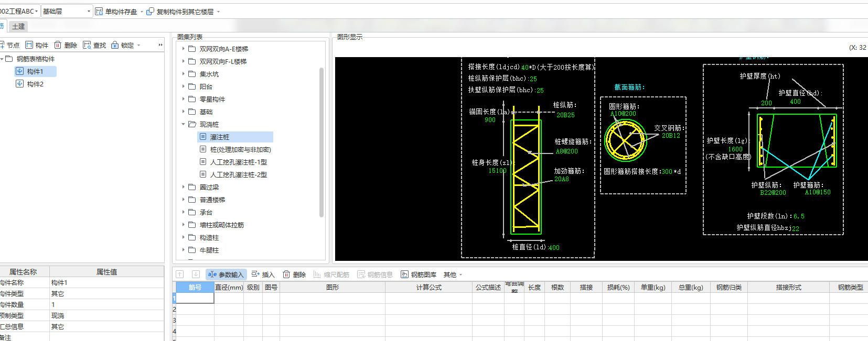Click the 现浇桩 open folder icon

(192, 124)
